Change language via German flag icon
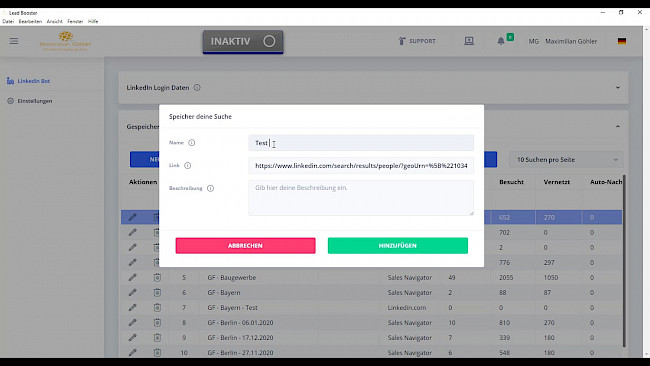Viewport: 650px width, 366px height. pyautogui.click(x=621, y=41)
